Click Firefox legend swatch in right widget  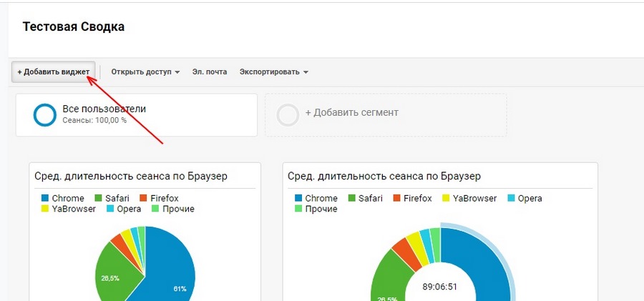point(396,198)
